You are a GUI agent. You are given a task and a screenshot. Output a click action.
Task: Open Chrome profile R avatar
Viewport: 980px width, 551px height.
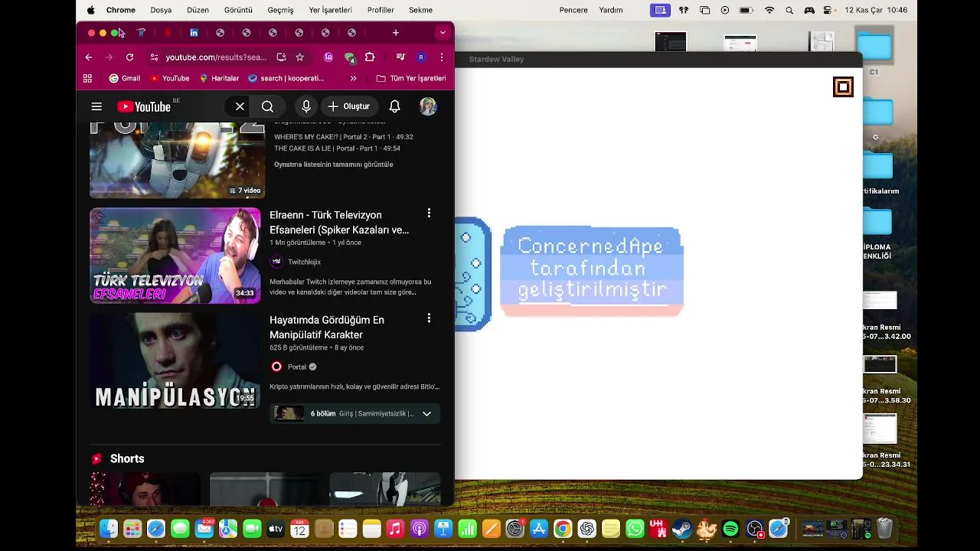click(x=420, y=57)
